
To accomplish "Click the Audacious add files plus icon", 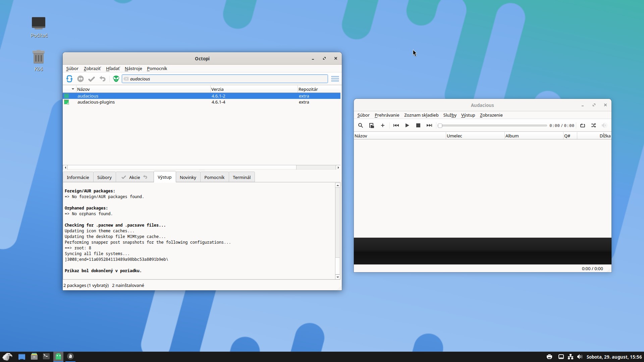I will [x=383, y=125].
